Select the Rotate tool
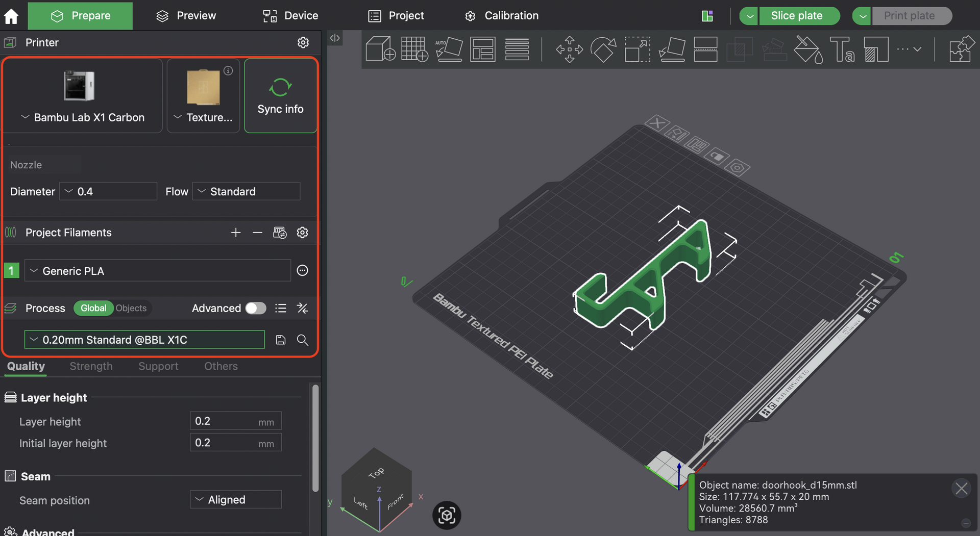The height and width of the screenshot is (536, 980). 603,49
